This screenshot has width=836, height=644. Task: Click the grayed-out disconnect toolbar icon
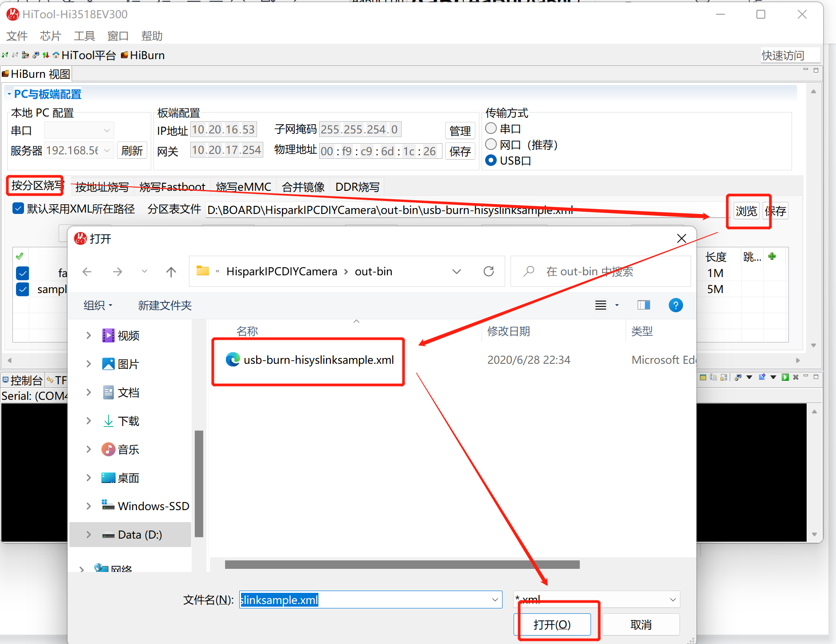click(15, 55)
